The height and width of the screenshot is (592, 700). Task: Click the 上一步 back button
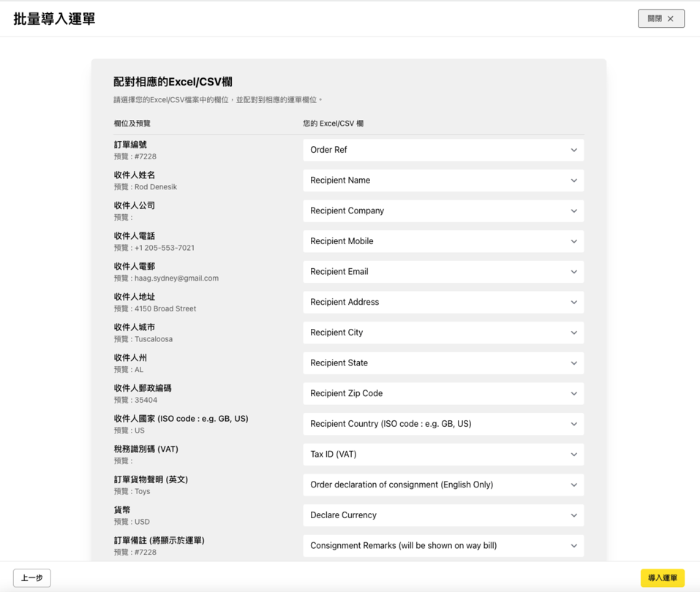point(32,577)
